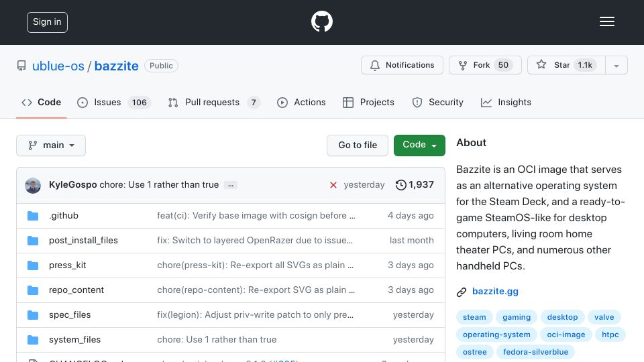Viewport: 644px width, 362px height.
Task: Open the hamburger navigation menu
Action: 606,21
